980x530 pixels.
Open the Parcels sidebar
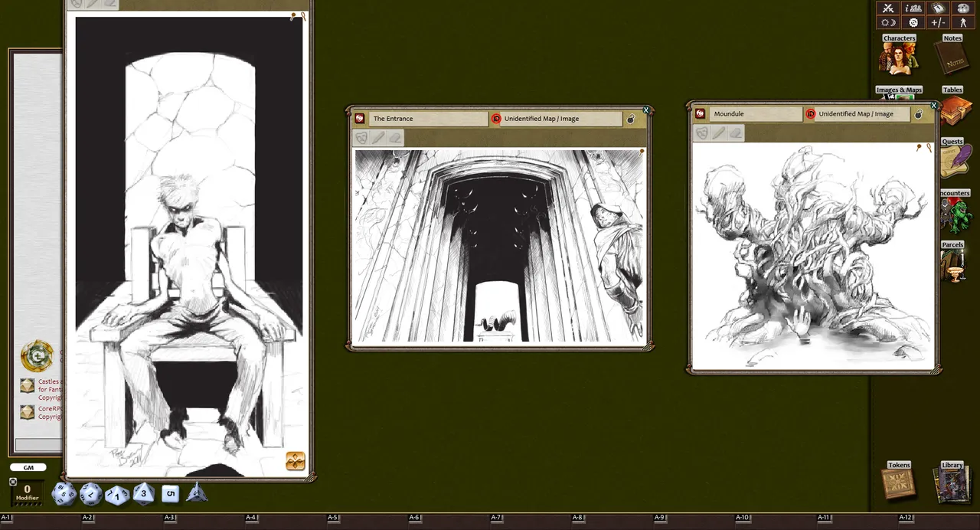tap(954, 261)
